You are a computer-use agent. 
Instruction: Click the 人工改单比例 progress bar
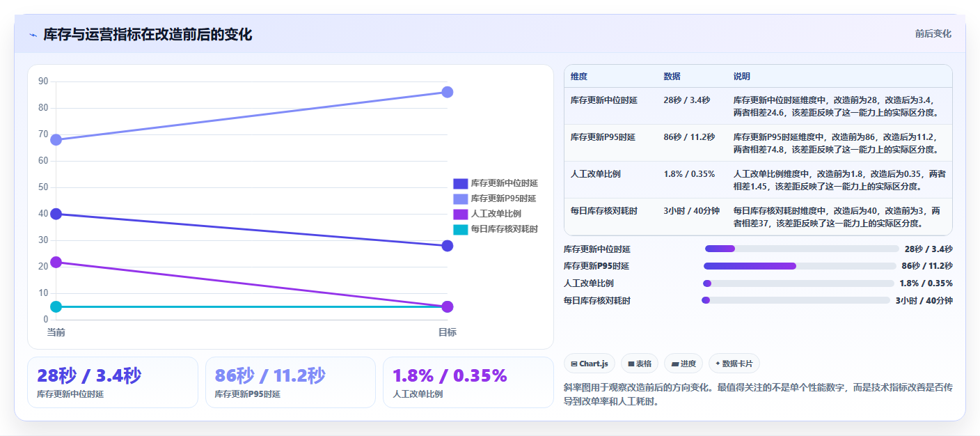pos(798,283)
